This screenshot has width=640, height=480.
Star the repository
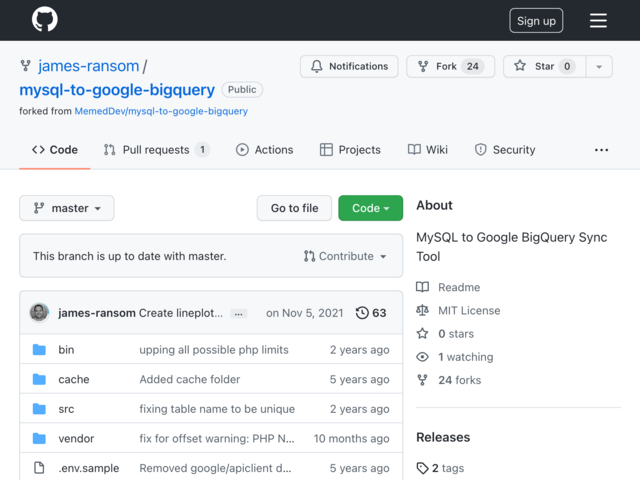pyautogui.click(x=544, y=66)
